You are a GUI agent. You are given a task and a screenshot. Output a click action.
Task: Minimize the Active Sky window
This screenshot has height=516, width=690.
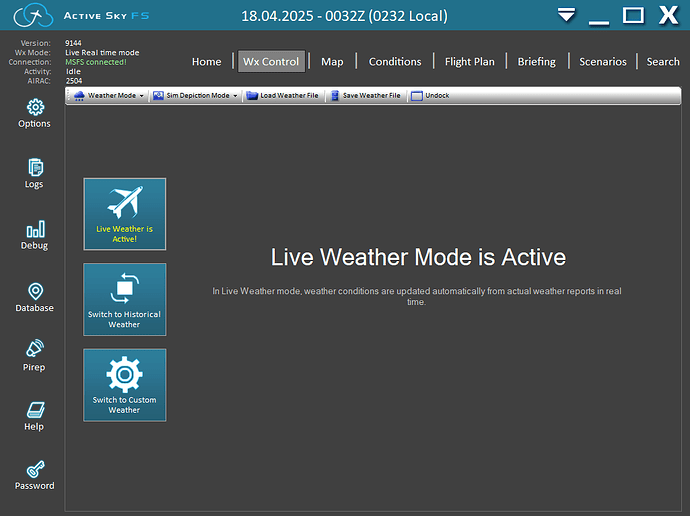coord(599,21)
